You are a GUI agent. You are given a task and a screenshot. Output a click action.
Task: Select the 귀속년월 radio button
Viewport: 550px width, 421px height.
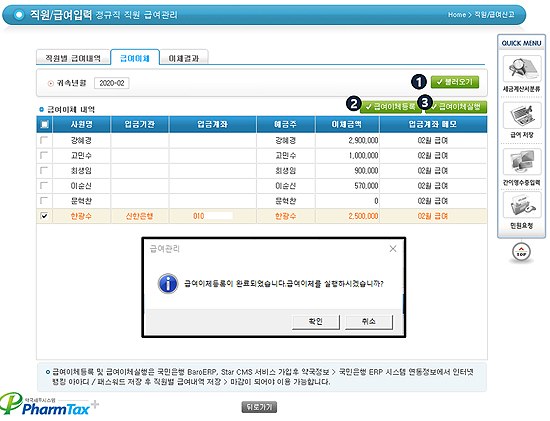[x=51, y=83]
